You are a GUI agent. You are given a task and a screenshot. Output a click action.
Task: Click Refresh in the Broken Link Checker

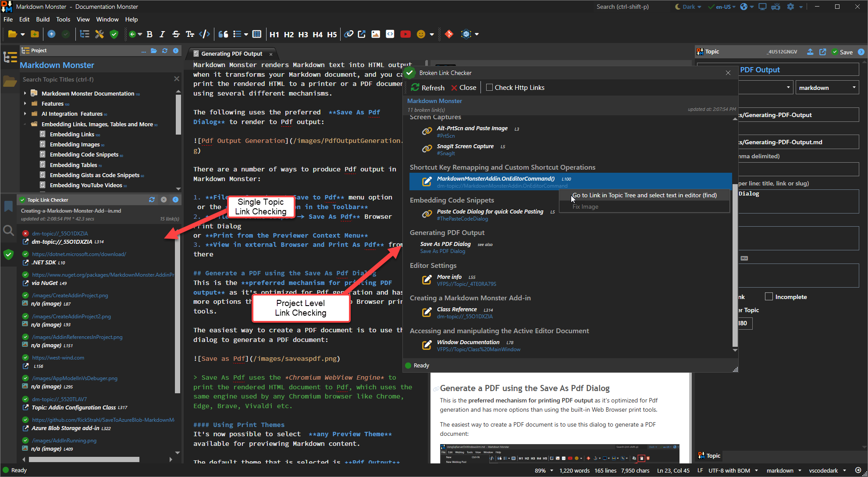pyautogui.click(x=428, y=88)
